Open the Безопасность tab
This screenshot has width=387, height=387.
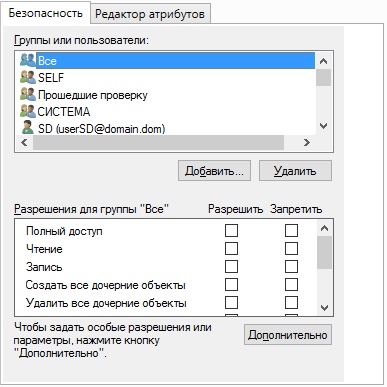coord(45,13)
